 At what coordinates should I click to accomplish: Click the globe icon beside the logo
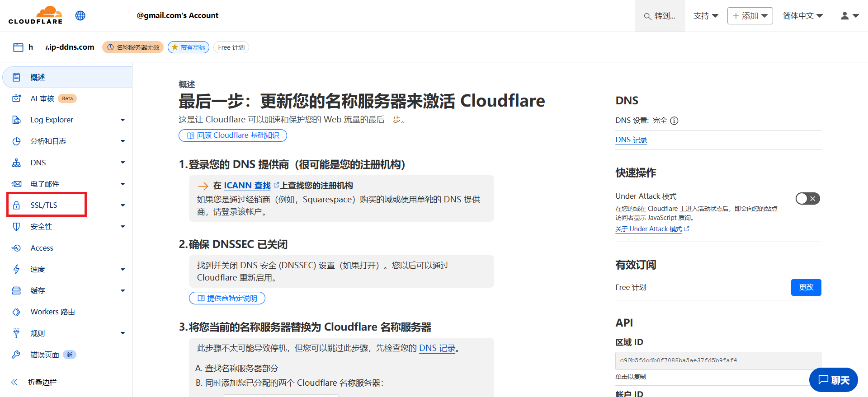point(80,16)
